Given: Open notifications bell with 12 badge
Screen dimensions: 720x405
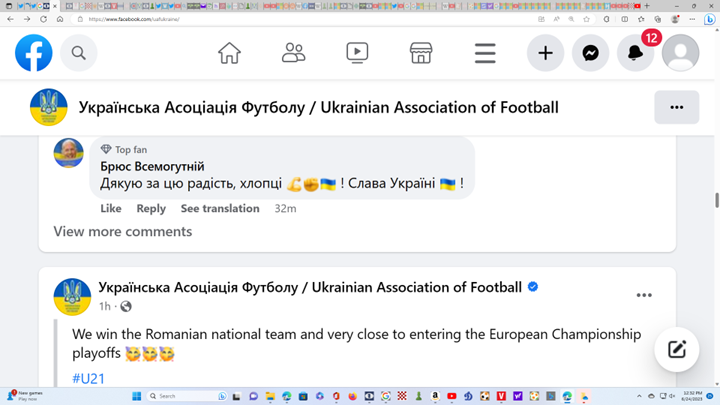Looking at the screenshot, I should 635,53.
